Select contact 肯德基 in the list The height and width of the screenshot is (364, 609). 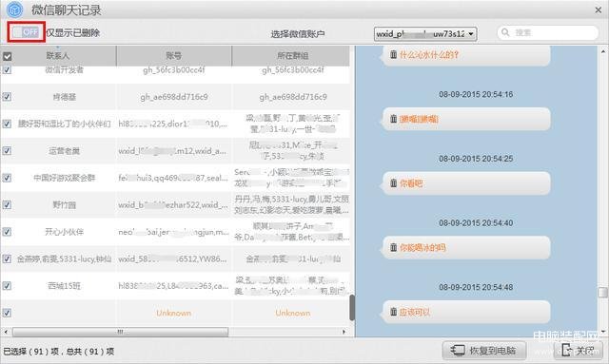[64, 97]
